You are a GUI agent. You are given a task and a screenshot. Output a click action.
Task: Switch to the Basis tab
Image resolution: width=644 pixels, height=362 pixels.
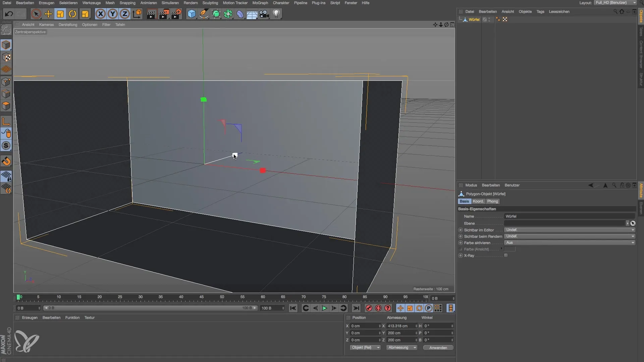click(x=464, y=201)
